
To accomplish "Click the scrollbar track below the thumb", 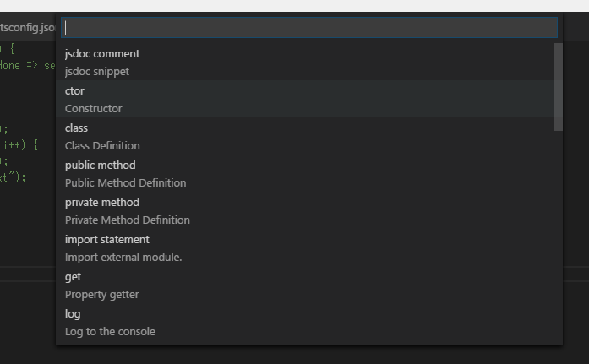I will pyautogui.click(x=558, y=236).
